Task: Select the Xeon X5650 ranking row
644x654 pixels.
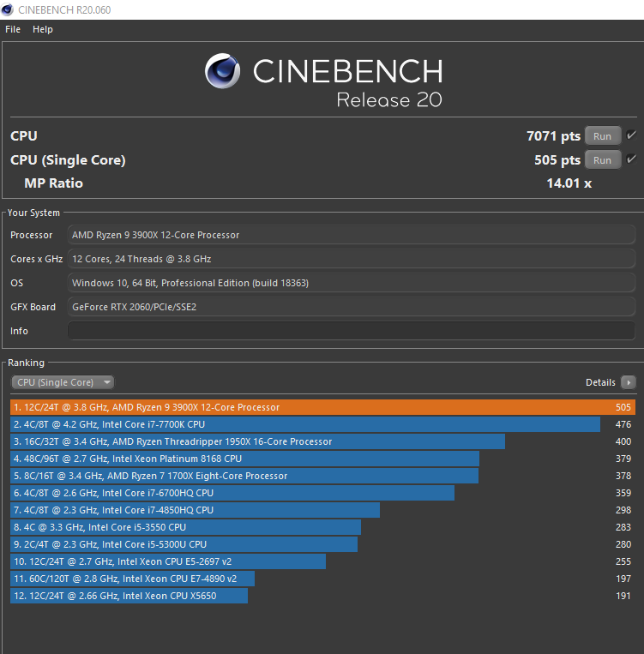Action: coord(322,596)
